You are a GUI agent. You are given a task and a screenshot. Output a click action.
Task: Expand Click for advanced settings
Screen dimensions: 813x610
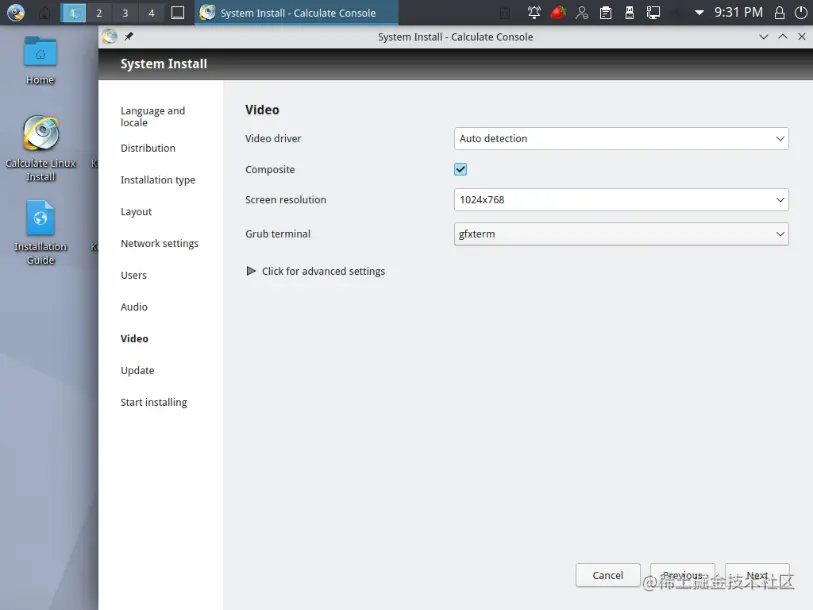coord(316,271)
